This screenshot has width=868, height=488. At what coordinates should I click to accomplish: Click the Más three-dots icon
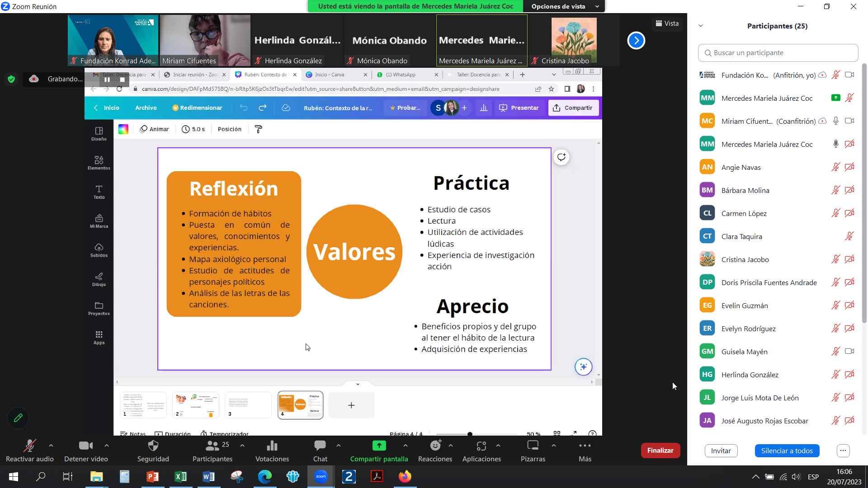(x=585, y=446)
